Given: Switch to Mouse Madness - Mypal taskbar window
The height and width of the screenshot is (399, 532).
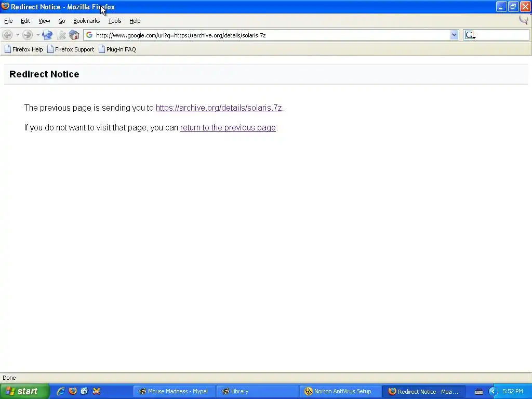Looking at the screenshot, I should (x=174, y=391).
